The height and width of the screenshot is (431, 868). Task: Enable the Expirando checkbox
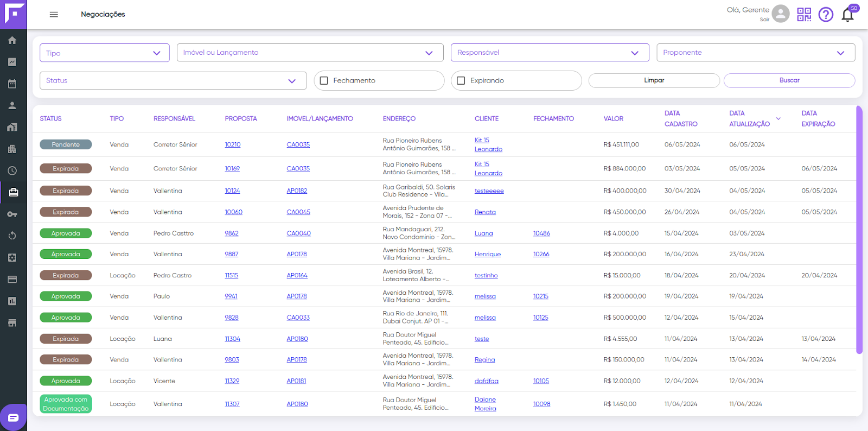click(461, 80)
